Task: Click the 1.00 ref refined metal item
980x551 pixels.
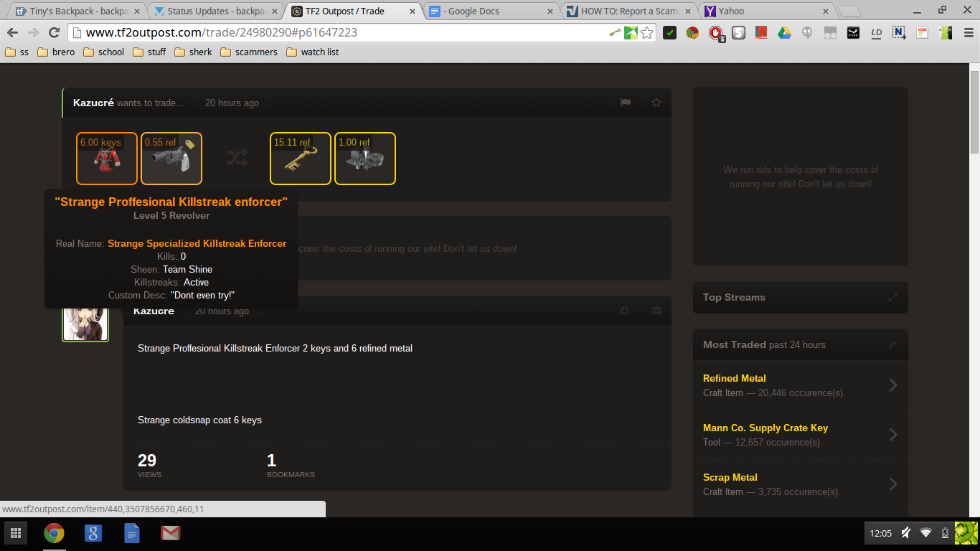Action: tap(364, 159)
